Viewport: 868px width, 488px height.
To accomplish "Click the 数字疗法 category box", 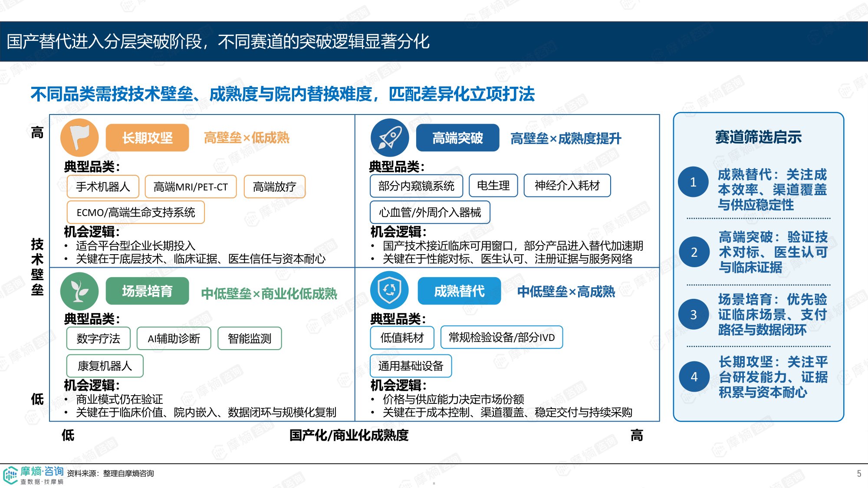I will click(99, 338).
